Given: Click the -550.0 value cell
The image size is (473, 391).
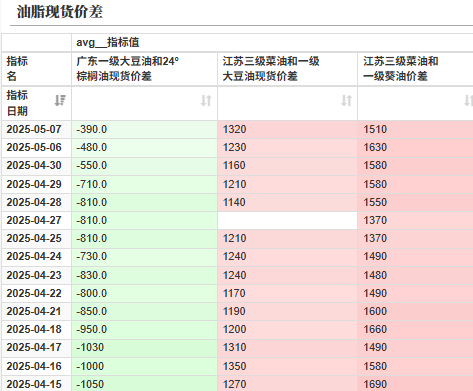Looking at the screenshot, I should [144, 165].
